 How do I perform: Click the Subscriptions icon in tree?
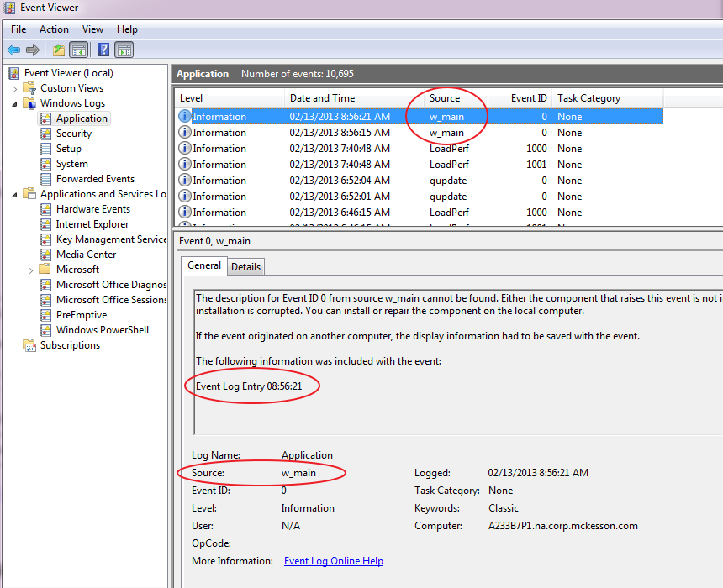(x=29, y=345)
